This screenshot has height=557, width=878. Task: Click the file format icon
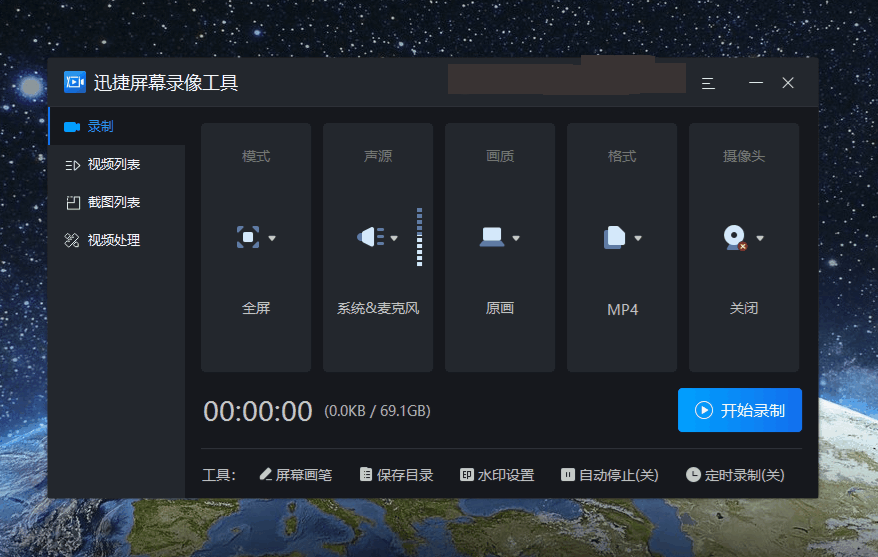[614, 237]
